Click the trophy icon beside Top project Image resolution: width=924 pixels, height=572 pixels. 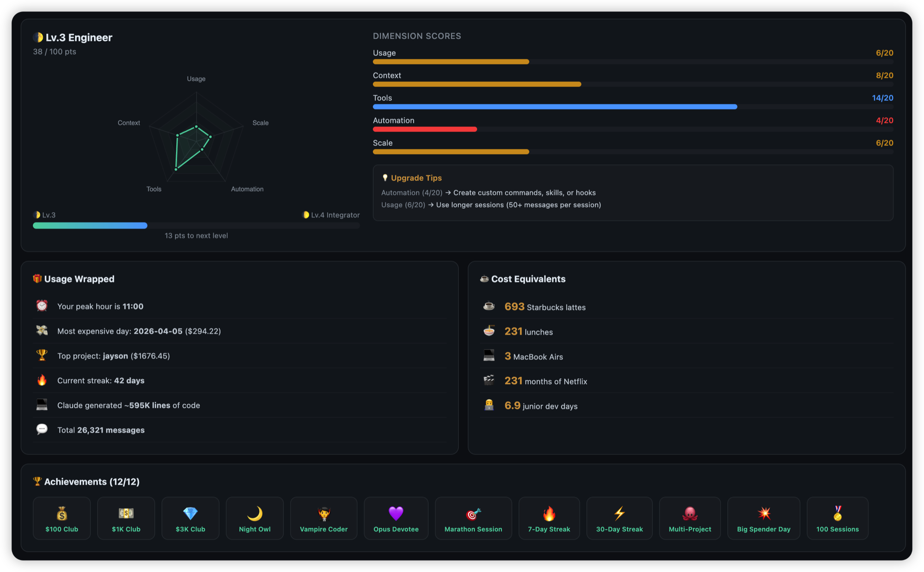click(x=42, y=355)
